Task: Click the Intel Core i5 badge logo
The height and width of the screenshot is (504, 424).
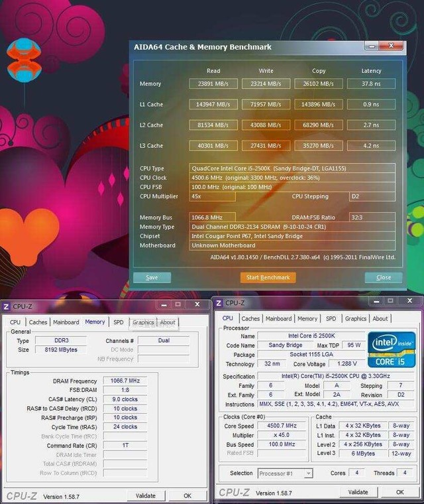Action: point(392,349)
